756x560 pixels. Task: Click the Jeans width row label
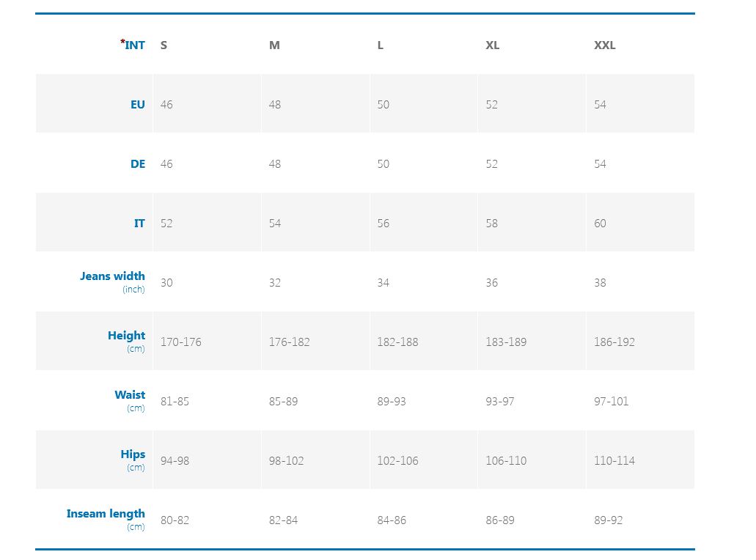point(112,276)
